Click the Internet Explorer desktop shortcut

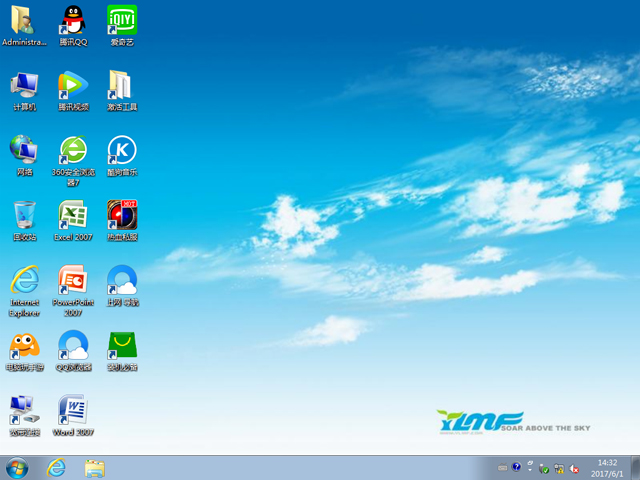click(x=24, y=280)
